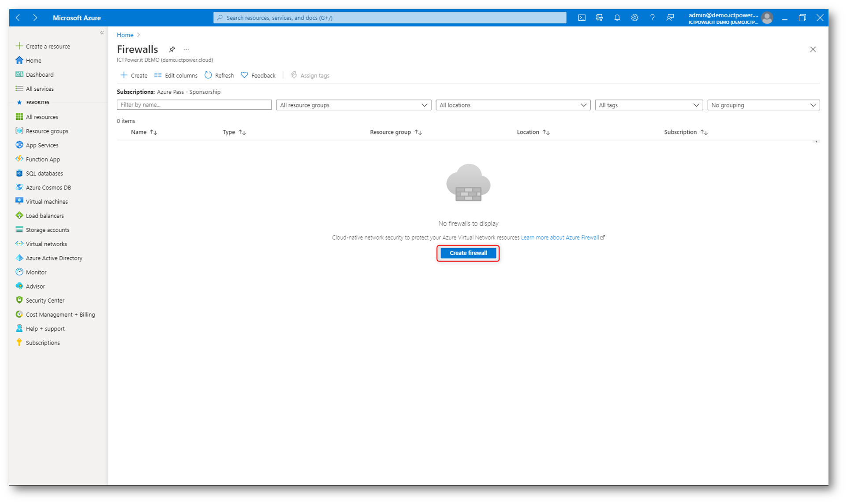Click the Cost Management + Billing icon
Screen dimensions: 847x504
click(19, 314)
